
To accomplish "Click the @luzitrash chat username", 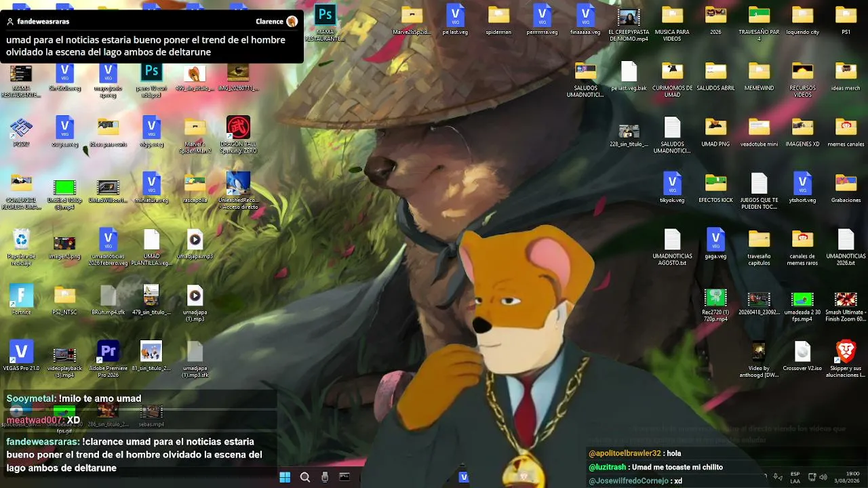I will [x=607, y=467].
